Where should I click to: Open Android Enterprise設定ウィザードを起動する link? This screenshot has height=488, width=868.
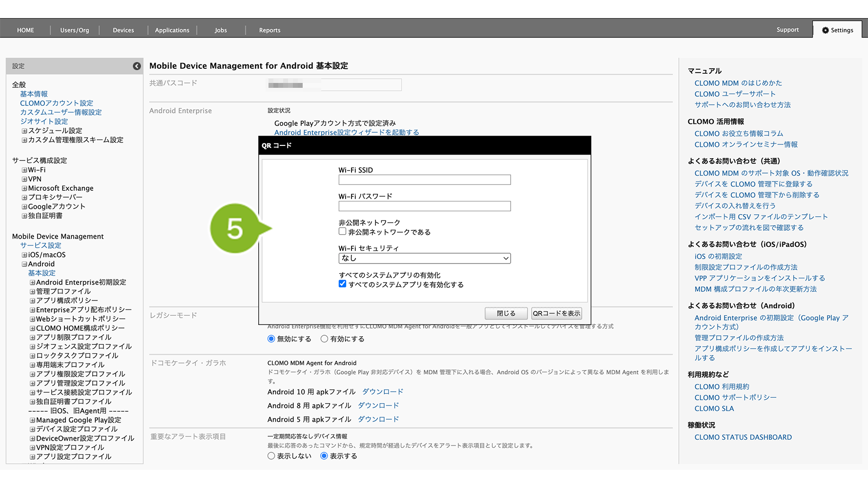[347, 132]
